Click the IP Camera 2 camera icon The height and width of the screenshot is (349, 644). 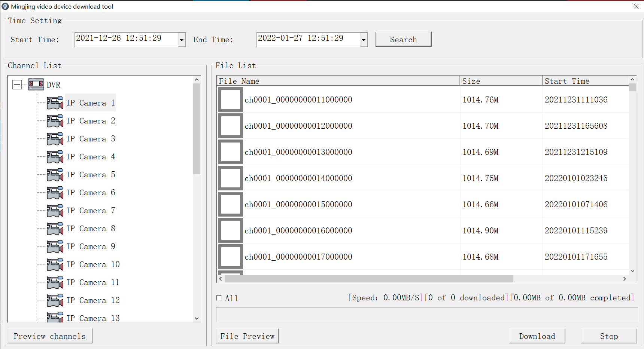click(55, 121)
